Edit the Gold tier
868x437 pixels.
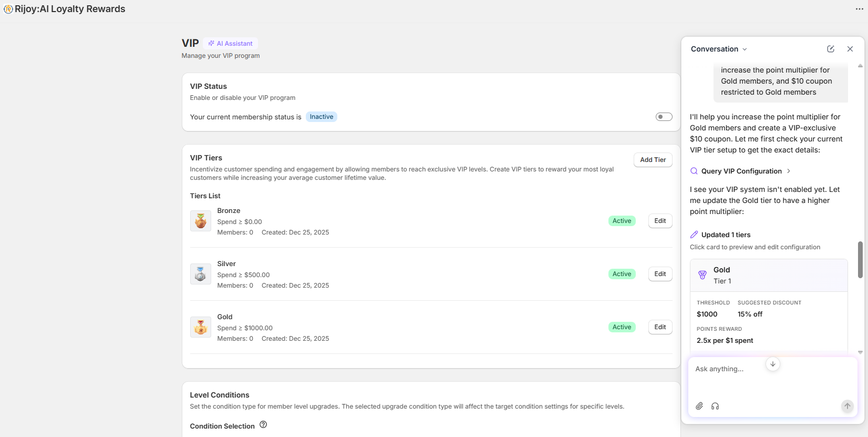click(660, 327)
